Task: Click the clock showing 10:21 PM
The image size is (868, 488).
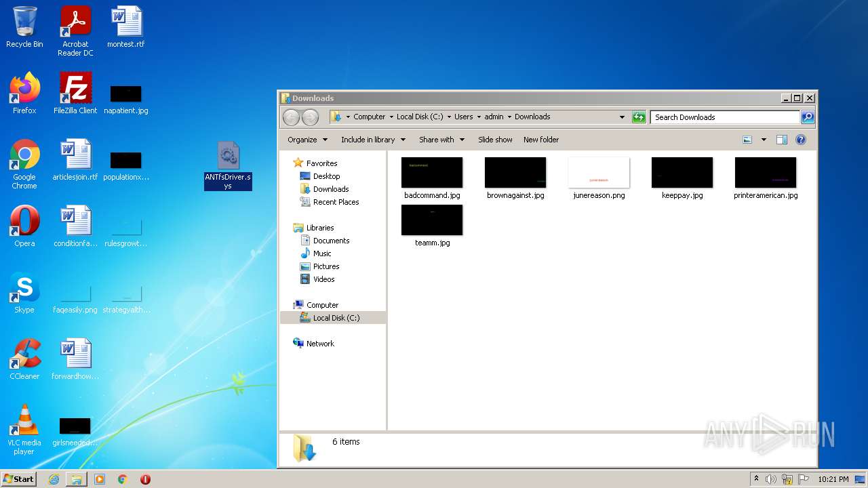Action: click(833, 479)
